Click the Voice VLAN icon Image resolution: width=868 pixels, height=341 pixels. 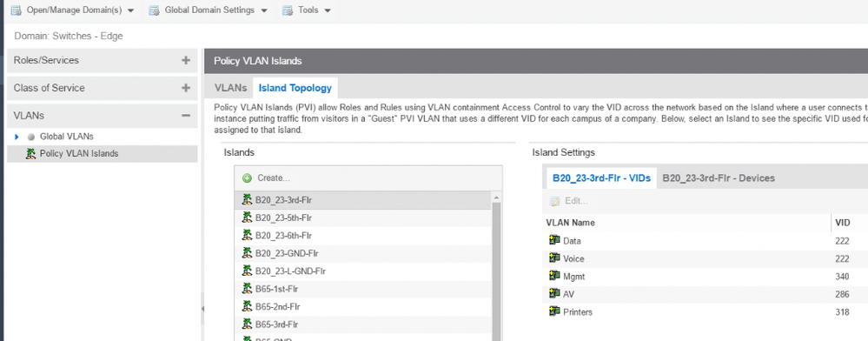(554, 257)
